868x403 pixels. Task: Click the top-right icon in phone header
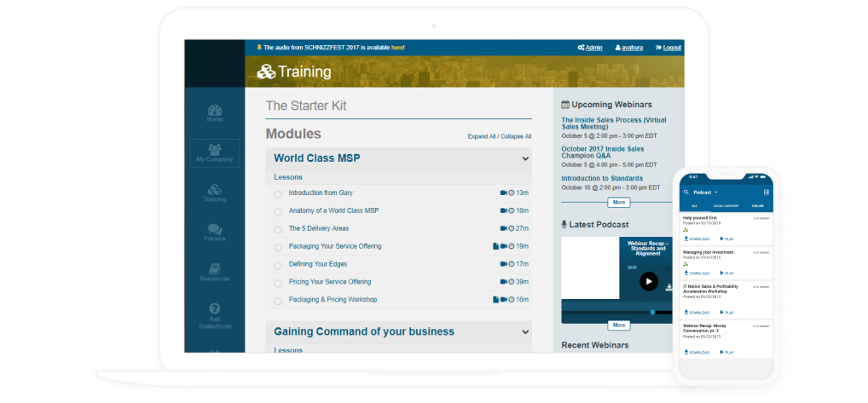[767, 193]
